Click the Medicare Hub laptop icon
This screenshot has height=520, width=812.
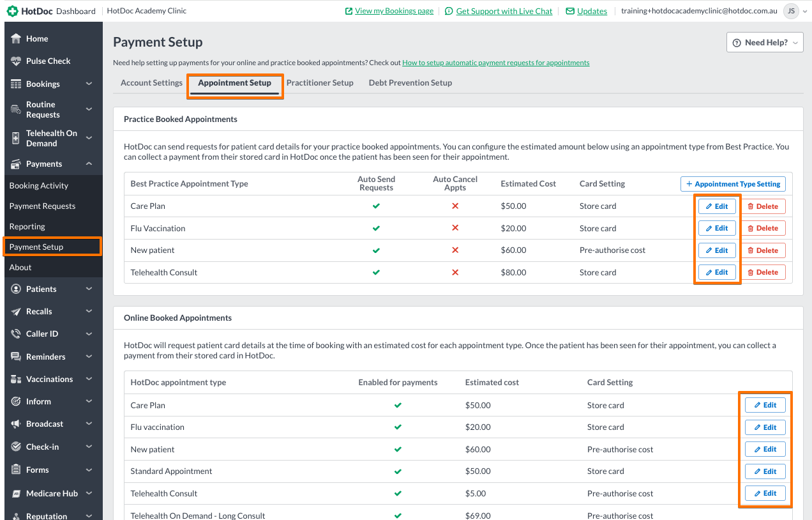pyautogui.click(x=16, y=493)
